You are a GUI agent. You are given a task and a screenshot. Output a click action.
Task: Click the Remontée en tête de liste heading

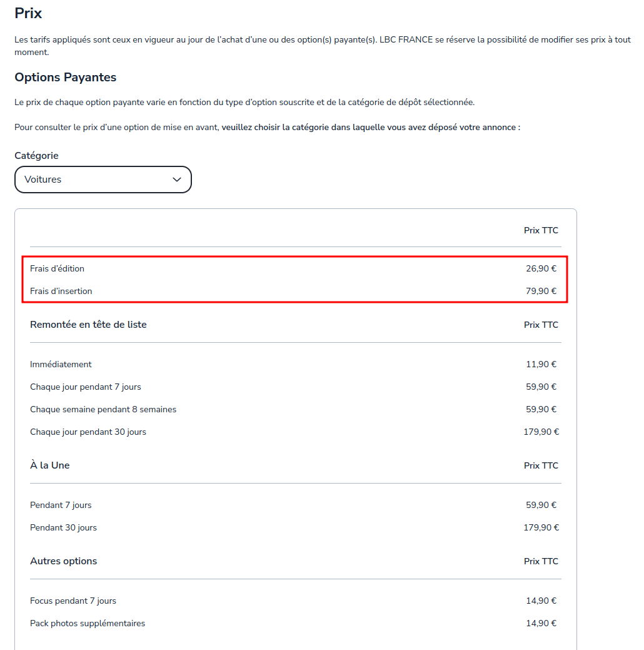tap(88, 325)
